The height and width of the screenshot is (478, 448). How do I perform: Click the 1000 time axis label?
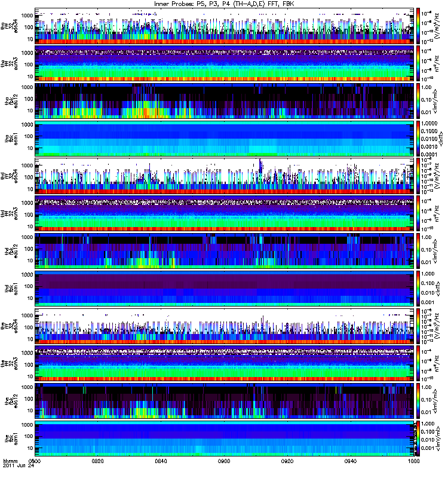pos(413,461)
